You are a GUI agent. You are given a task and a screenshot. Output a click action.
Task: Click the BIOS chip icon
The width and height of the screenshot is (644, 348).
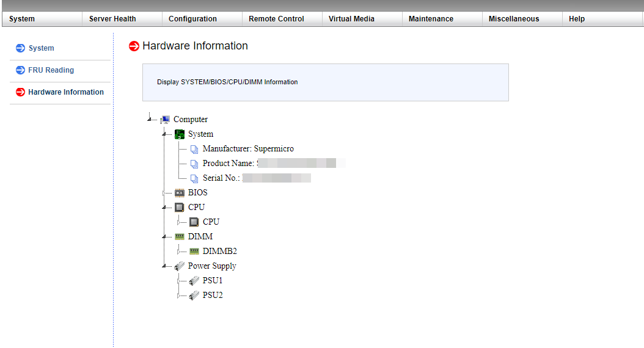[180, 193]
